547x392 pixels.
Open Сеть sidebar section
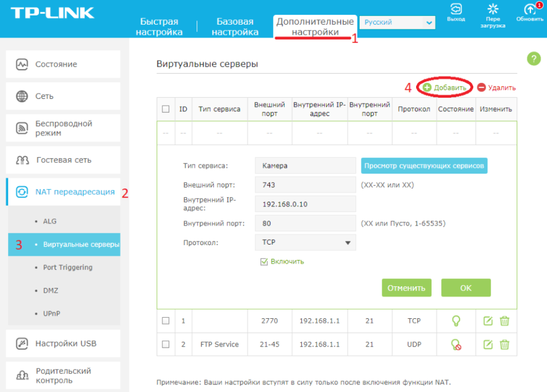[63, 96]
